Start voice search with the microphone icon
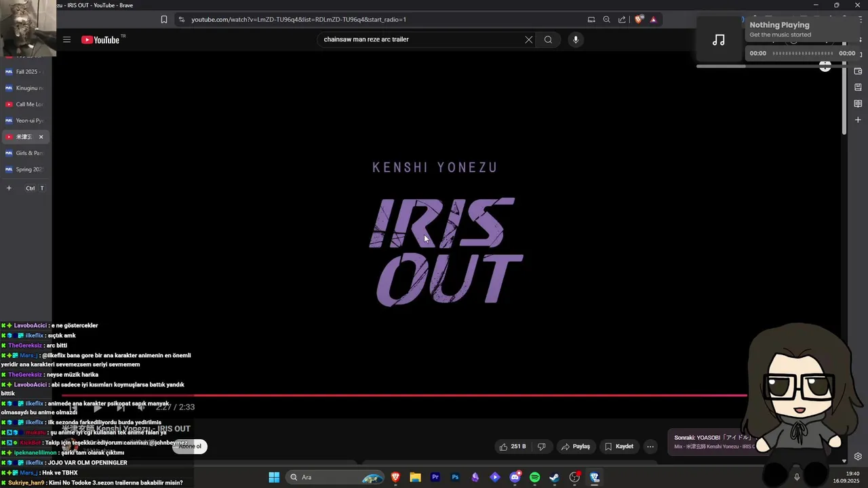This screenshot has height=488, width=868. (576, 39)
